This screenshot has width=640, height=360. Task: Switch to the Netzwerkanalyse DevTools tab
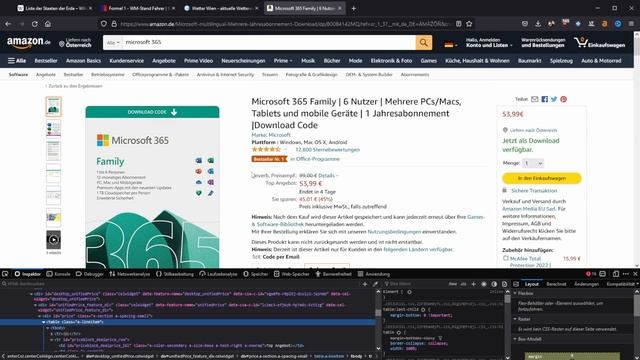coord(130,274)
